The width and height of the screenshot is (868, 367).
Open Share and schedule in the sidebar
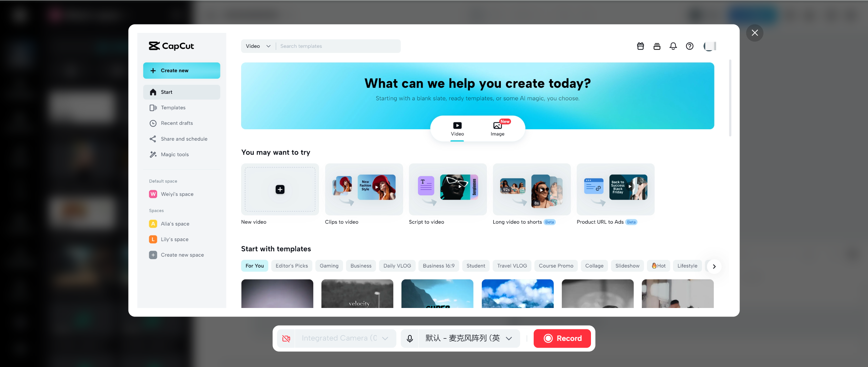click(184, 139)
